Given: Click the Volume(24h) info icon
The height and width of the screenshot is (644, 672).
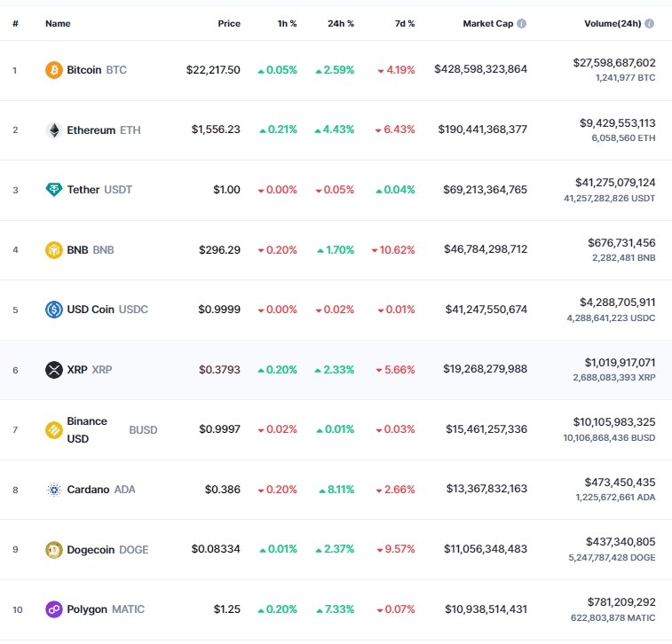Looking at the screenshot, I should pyautogui.click(x=650, y=24).
